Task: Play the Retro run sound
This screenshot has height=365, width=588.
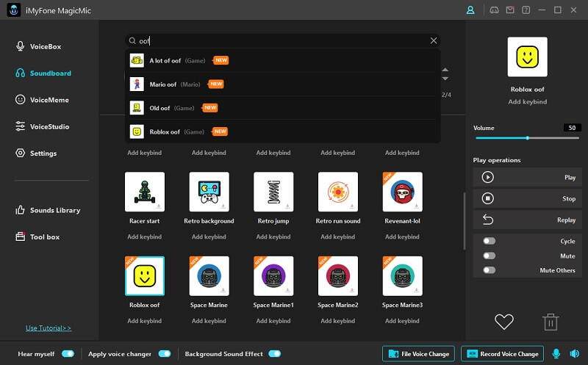Action: click(x=338, y=192)
